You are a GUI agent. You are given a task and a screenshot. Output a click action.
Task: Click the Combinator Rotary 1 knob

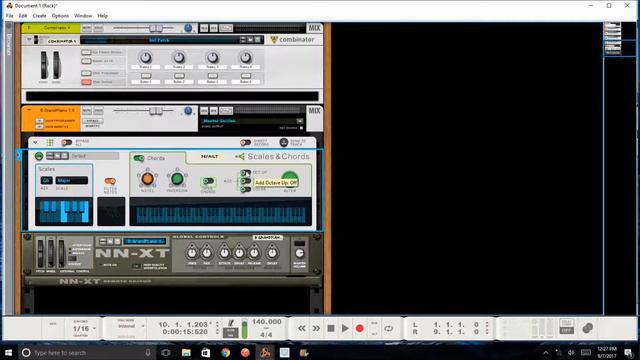pos(146,57)
